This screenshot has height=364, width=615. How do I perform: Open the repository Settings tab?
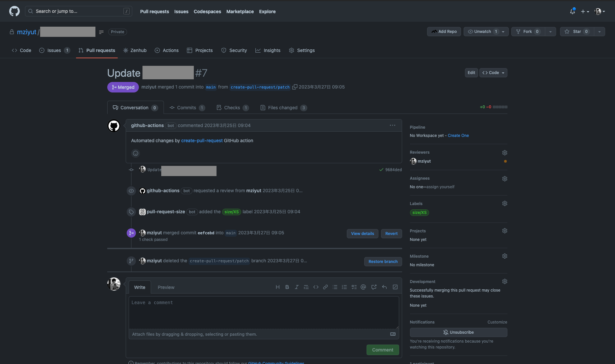[x=302, y=50]
